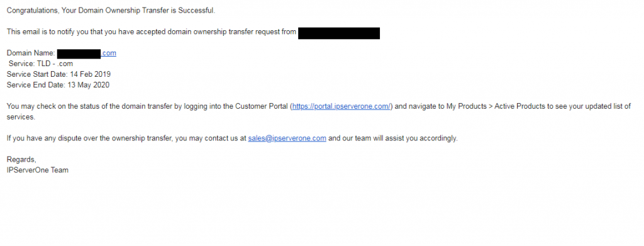Click the 13 May 2020 date value

click(x=88, y=85)
